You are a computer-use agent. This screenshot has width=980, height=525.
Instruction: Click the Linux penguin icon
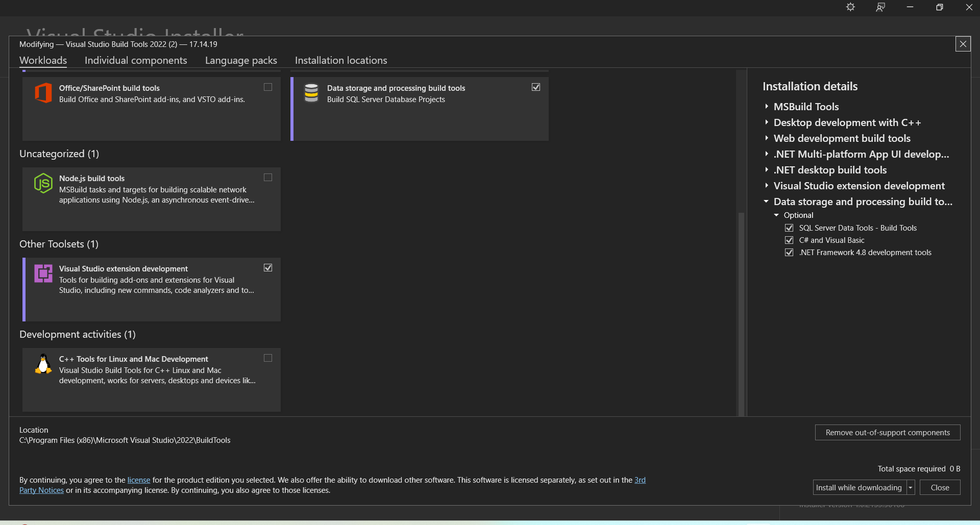coord(43,364)
